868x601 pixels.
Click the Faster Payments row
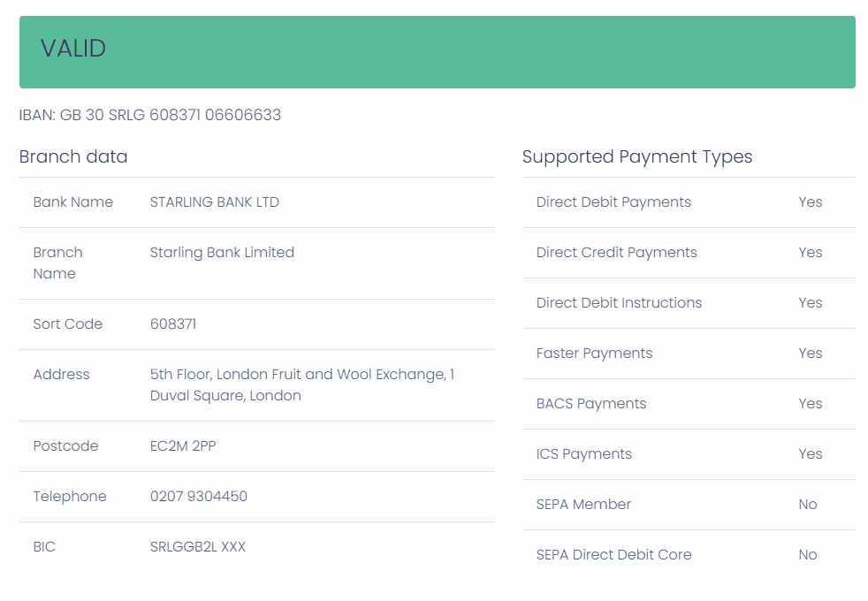pyautogui.click(x=594, y=354)
